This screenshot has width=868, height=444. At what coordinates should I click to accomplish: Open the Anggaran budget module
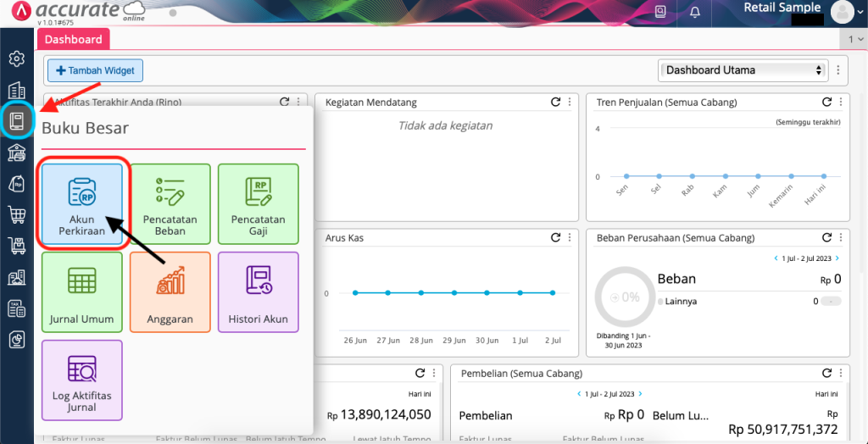(x=170, y=292)
